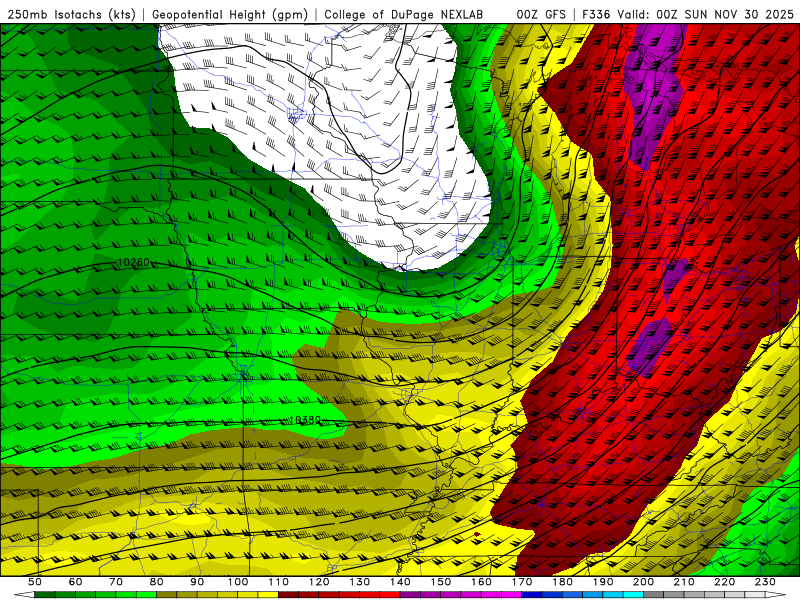
Task: Click the 220 value on the color scale
Action: tap(724, 582)
